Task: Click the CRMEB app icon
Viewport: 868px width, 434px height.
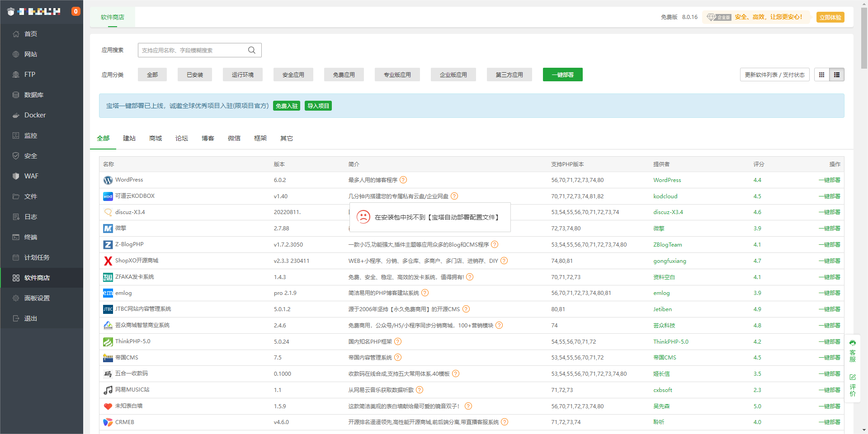Action: point(108,422)
